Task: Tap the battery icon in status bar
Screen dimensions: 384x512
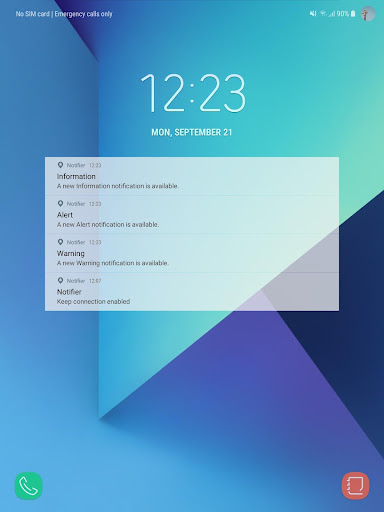Action: click(x=353, y=14)
